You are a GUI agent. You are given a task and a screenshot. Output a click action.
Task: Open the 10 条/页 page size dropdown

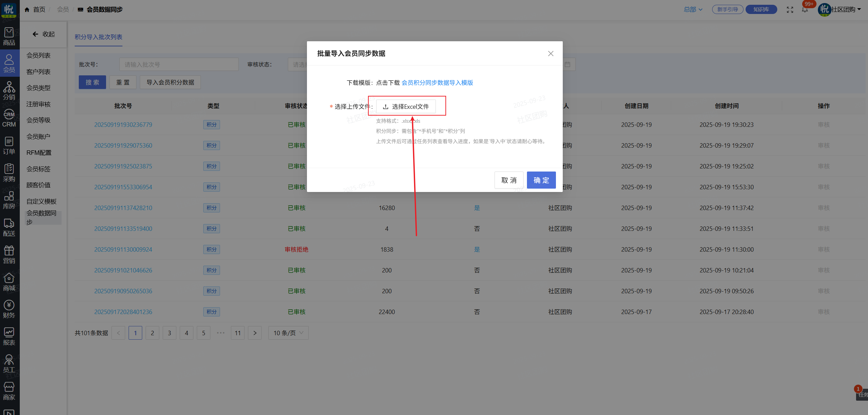[x=288, y=333]
